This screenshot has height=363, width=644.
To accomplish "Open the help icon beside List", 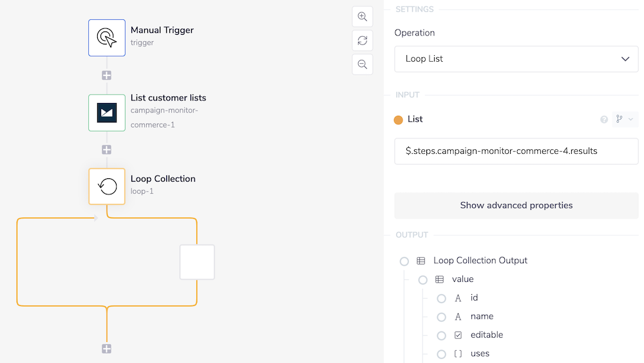I will pos(604,120).
